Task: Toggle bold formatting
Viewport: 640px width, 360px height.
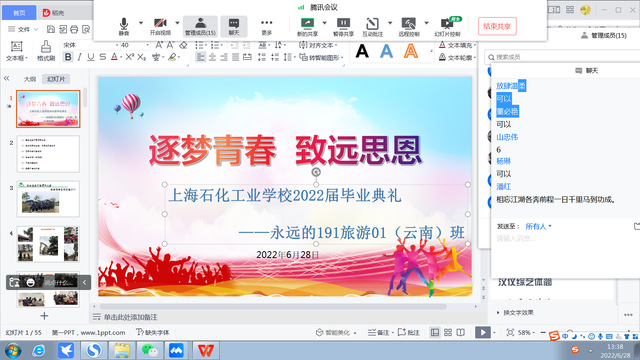Action: click(x=68, y=57)
